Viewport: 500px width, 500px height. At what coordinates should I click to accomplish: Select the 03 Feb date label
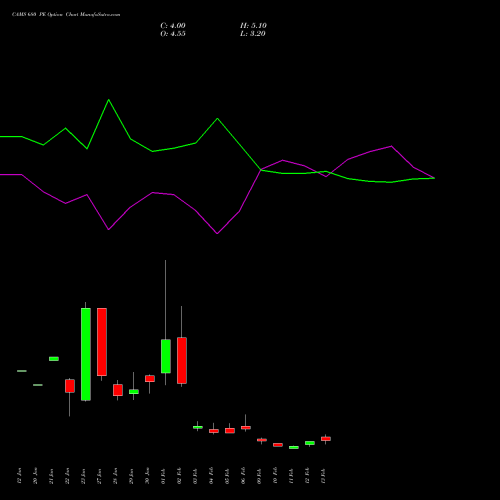tap(195, 476)
